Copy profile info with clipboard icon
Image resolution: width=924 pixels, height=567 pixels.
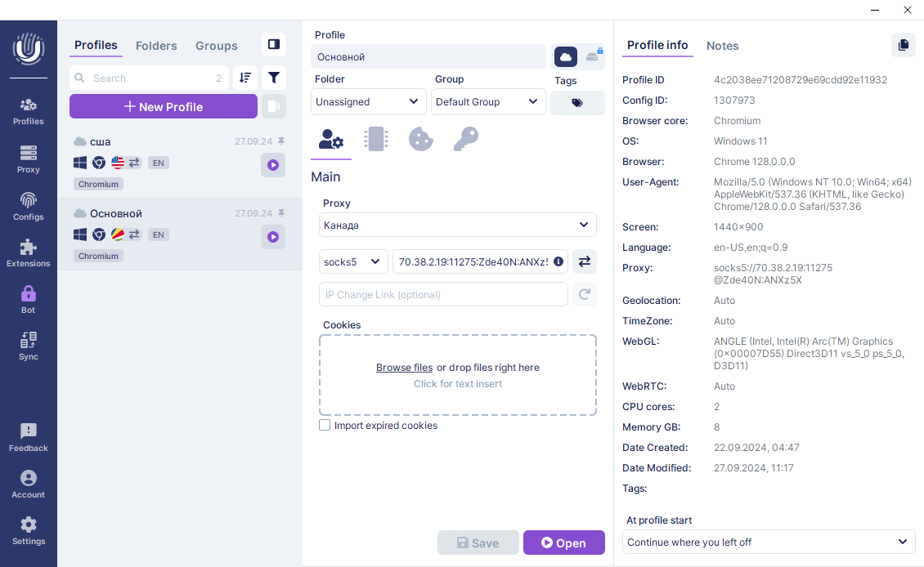click(903, 45)
